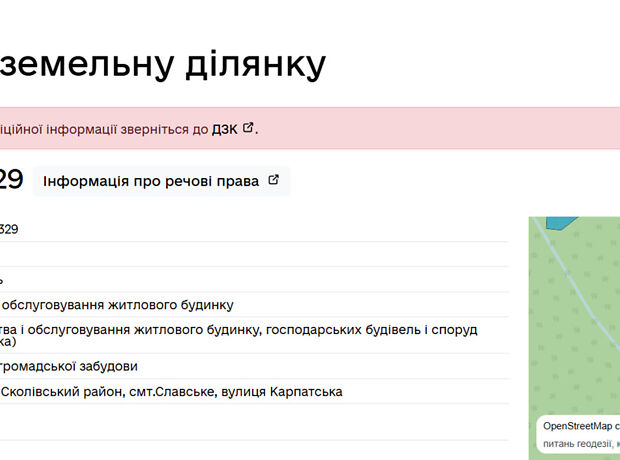Screen dimensions: 620x460
Task: Click the pink alert banner text
Action: coord(100,129)
